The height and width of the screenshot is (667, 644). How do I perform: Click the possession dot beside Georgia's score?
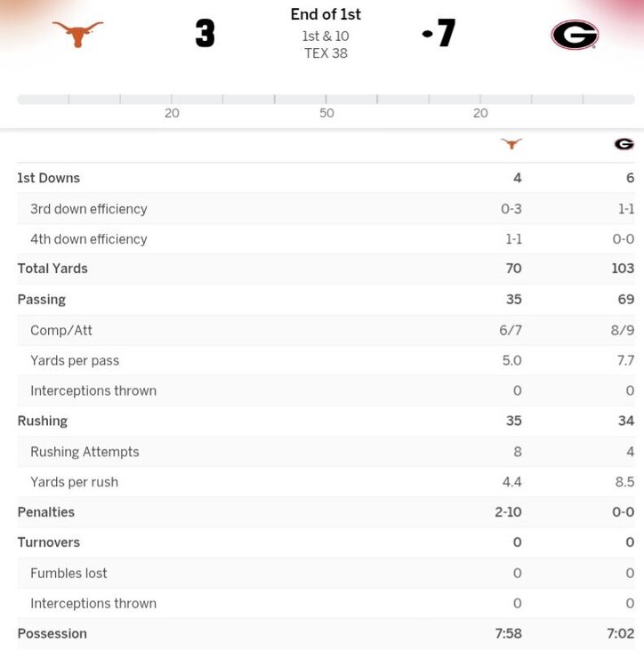426,34
